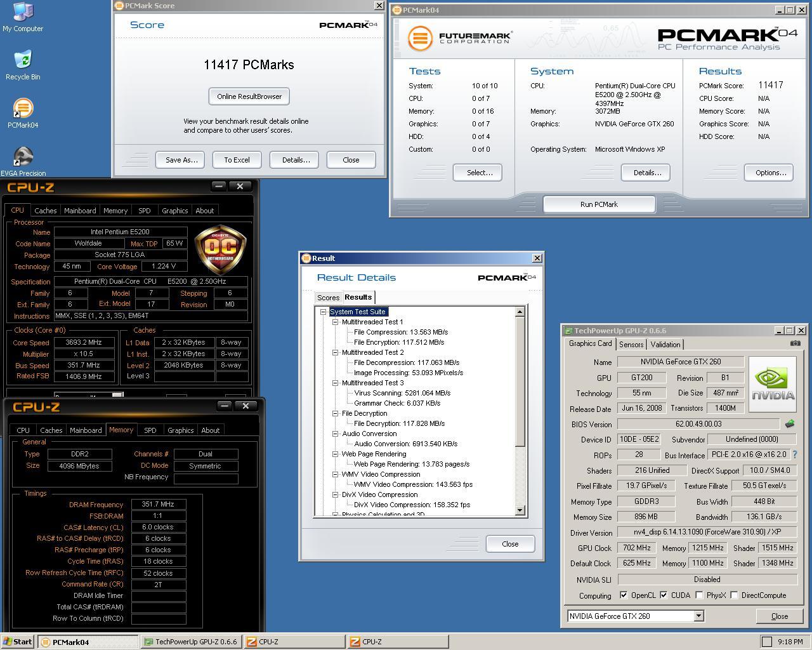Open the My Computer desktop icon
812x650 pixels.
click(x=23, y=17)
